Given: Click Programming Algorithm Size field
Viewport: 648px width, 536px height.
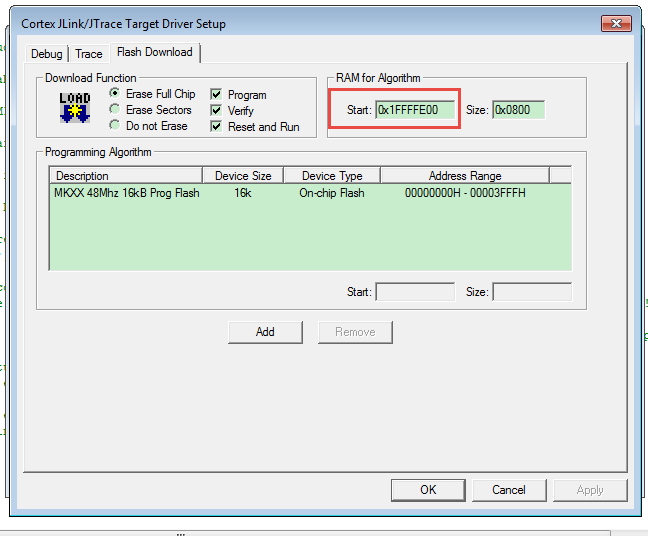Looking at the screenshot, I should point(532,292).
